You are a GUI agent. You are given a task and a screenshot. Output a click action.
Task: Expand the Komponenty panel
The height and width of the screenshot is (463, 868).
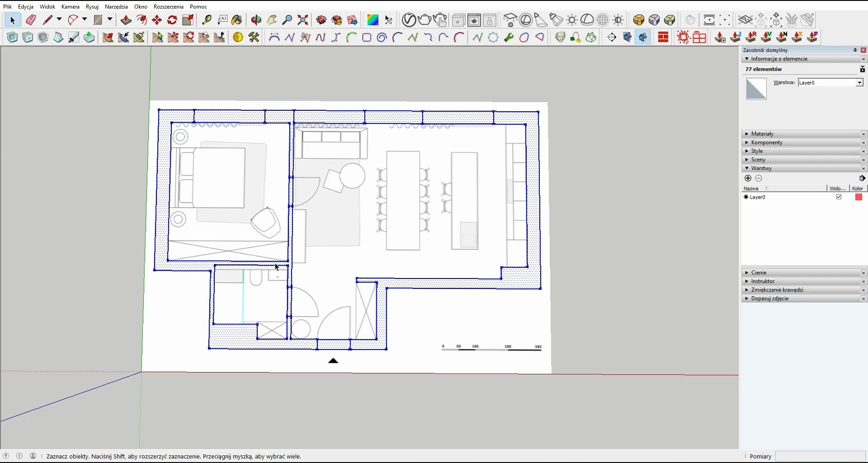pos(767,142)
